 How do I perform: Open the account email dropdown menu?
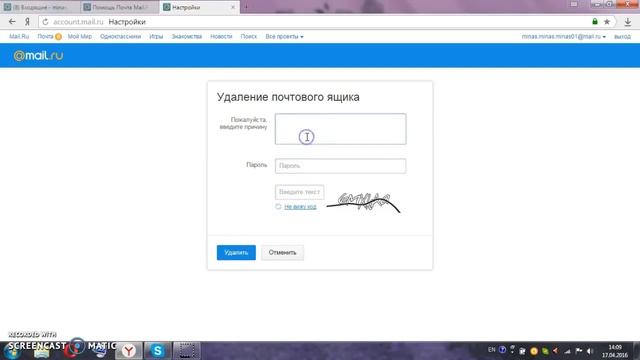coord(563,37)
